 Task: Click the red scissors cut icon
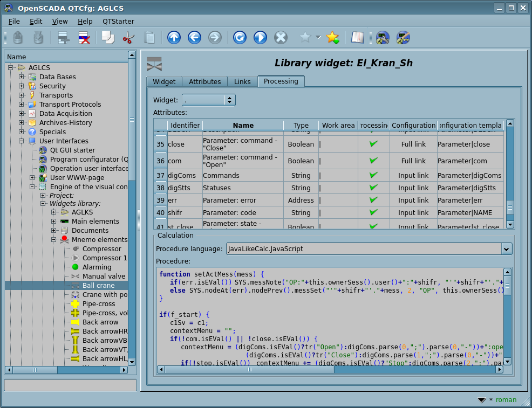click(128, 37)
